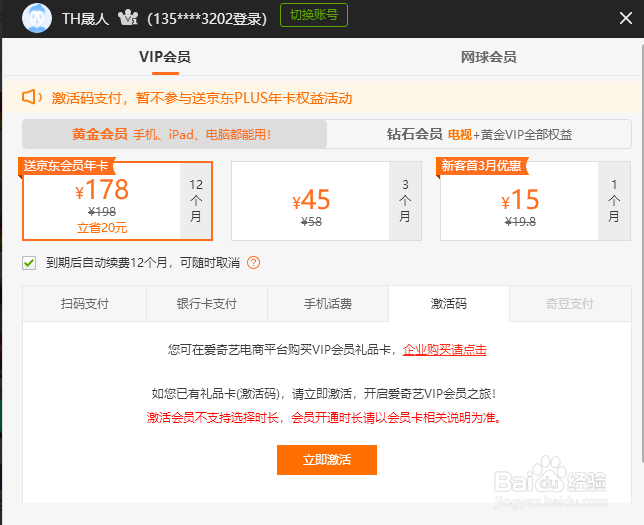Open the 手机话费 payment tab

pyautogui.click(x=328, y=304)
